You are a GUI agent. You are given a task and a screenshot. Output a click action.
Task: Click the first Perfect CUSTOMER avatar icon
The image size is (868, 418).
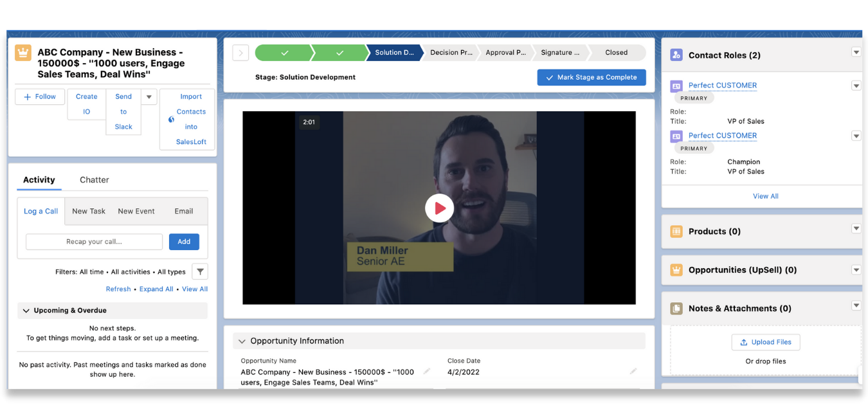click(x=676, y=85)
